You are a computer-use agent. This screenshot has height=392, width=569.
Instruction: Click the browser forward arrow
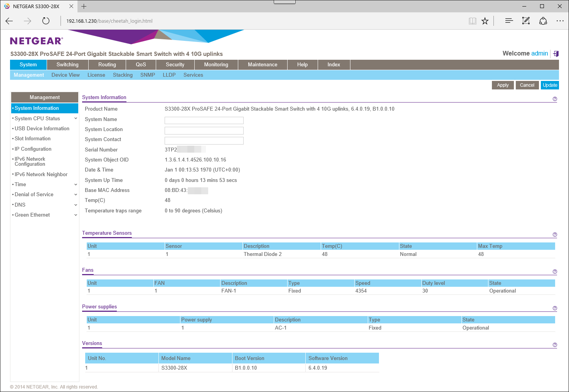coord(27,21)
